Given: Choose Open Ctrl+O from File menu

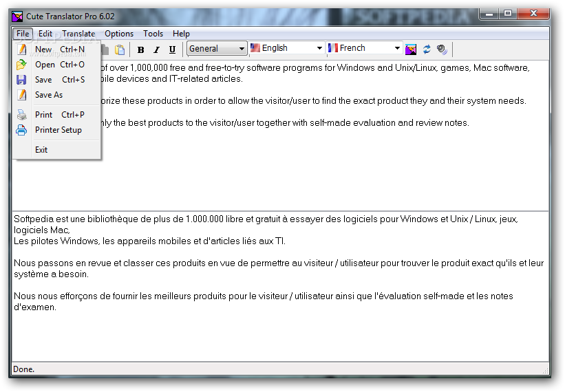Looking at the screenshot, I should tap(56, 65).
